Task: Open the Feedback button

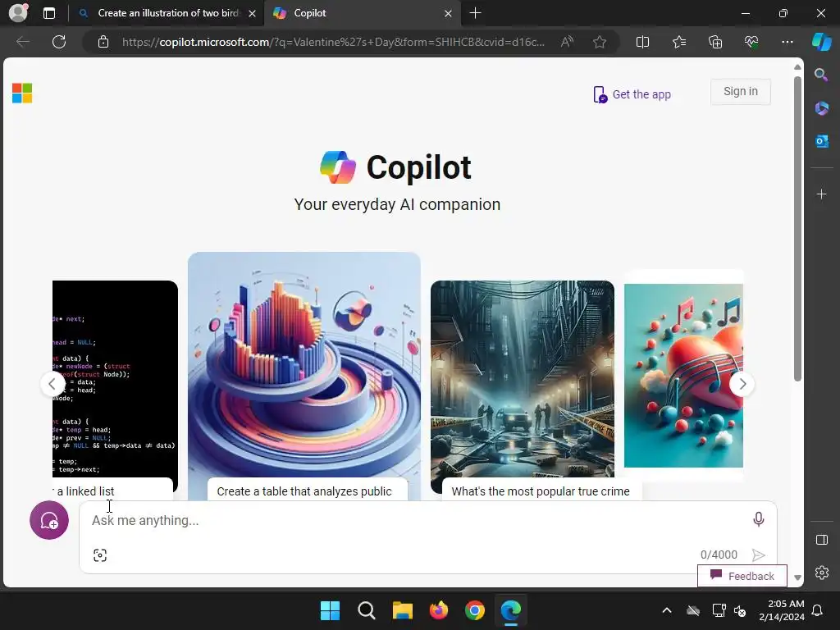Action: [742, 576]
